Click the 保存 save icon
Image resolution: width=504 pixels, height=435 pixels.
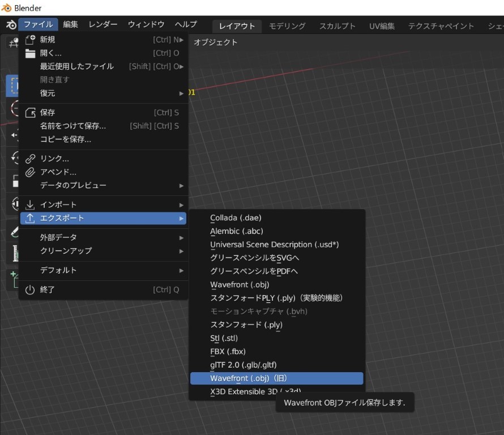tap(31, 113)
